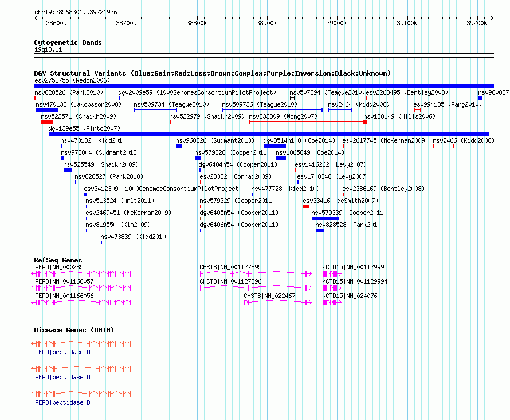Image resolution: width=510 pixels, height=420 pixels.
Task: Select the KCTD15|NM_024076 transcript label
Action: [350, 296]
